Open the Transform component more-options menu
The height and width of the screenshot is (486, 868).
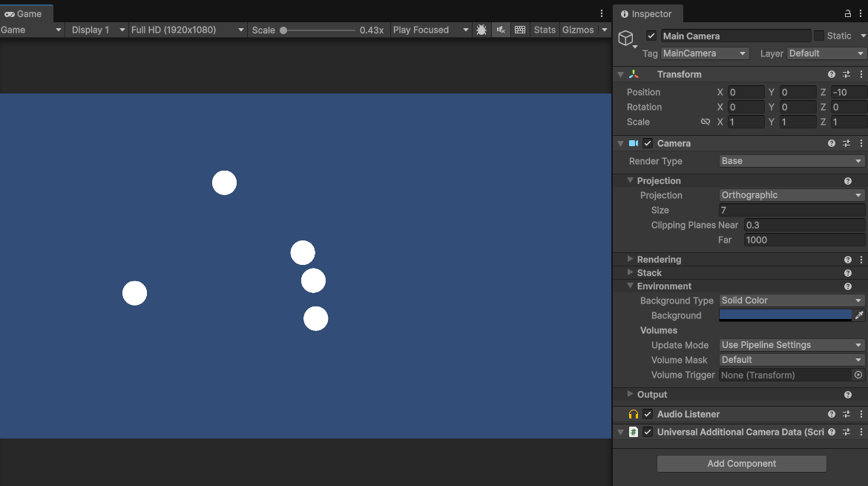[x=861, y=74]
